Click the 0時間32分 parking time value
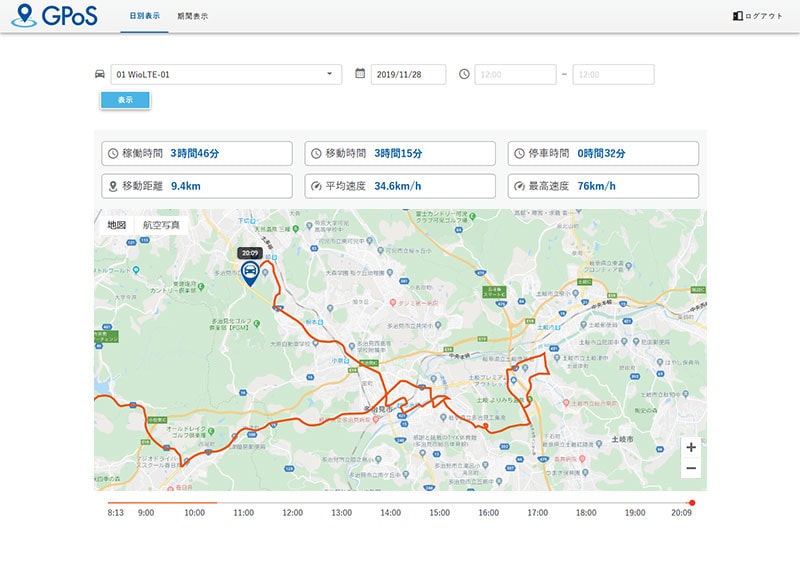Viewport: 800px width, 570px height. (601, 153)
